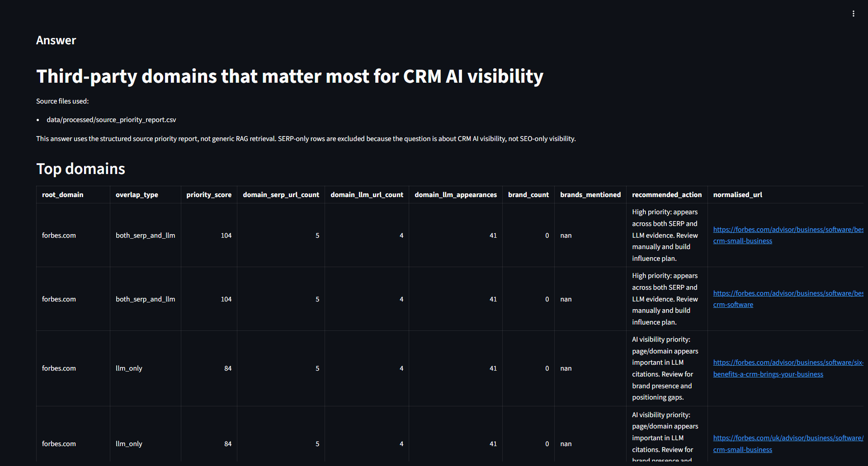Click the brands_mentioned column header
The width and height of the screenshot is (868, 466).
[590, 195]
